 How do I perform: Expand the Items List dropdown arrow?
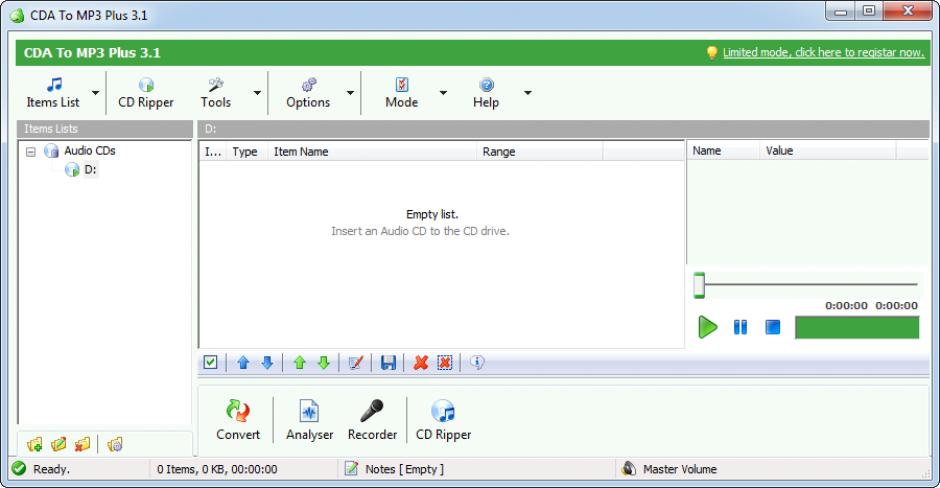(x=95, y=93)
